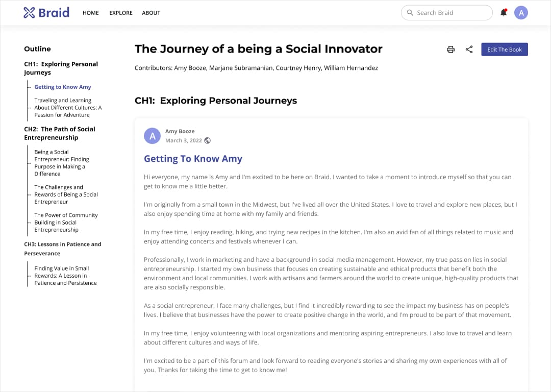The height and width of the screenshot is (392, 551).
Task: Select CH1 Exploring Personal Journeys in outline
Action: click(x=61, y=68)
